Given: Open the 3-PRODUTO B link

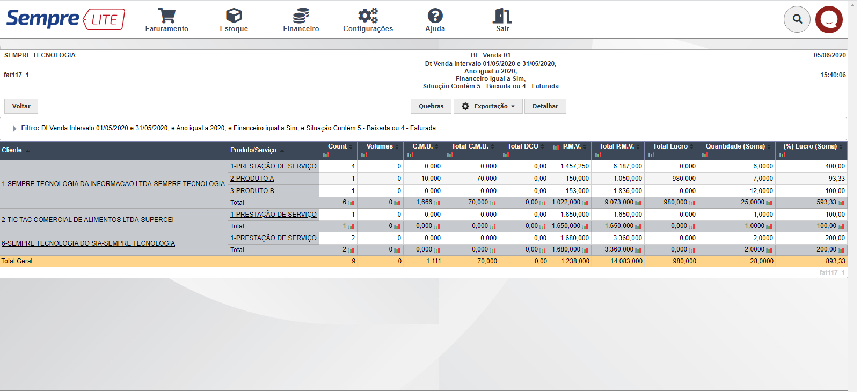Looking at the screenshot, I should pos(252,191).
